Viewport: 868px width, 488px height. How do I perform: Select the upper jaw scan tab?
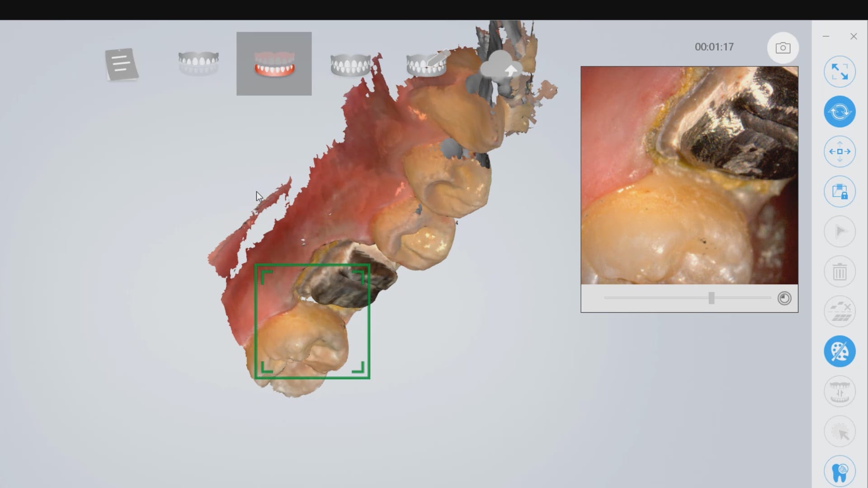click(x=198, y=63)
